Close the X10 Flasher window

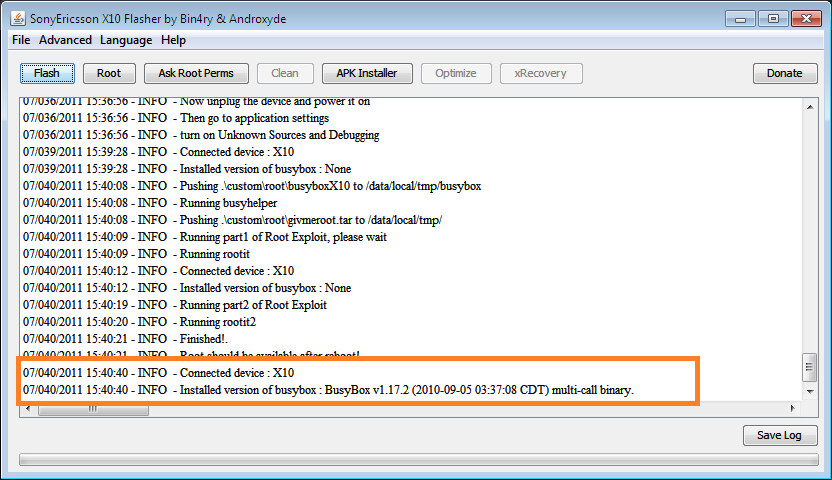[807, 19]
